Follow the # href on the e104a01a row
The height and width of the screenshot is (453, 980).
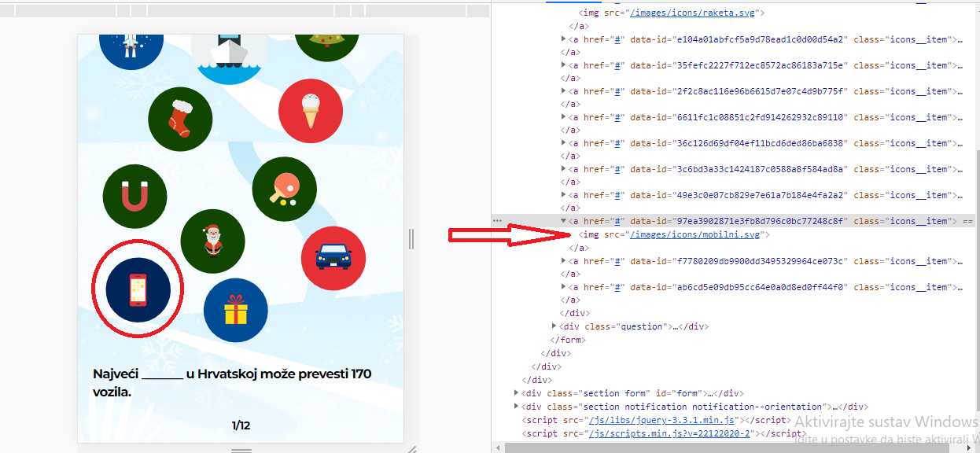click(x=618, y=39)
